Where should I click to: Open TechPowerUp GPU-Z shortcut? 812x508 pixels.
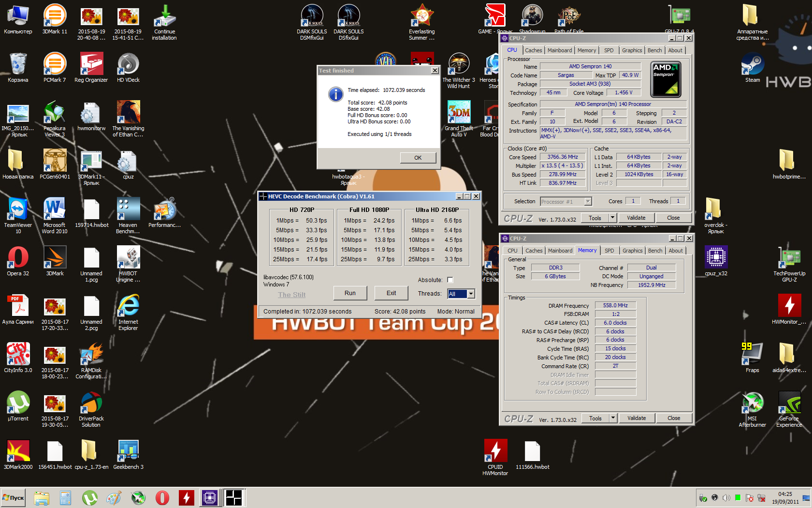coord(789,264)
